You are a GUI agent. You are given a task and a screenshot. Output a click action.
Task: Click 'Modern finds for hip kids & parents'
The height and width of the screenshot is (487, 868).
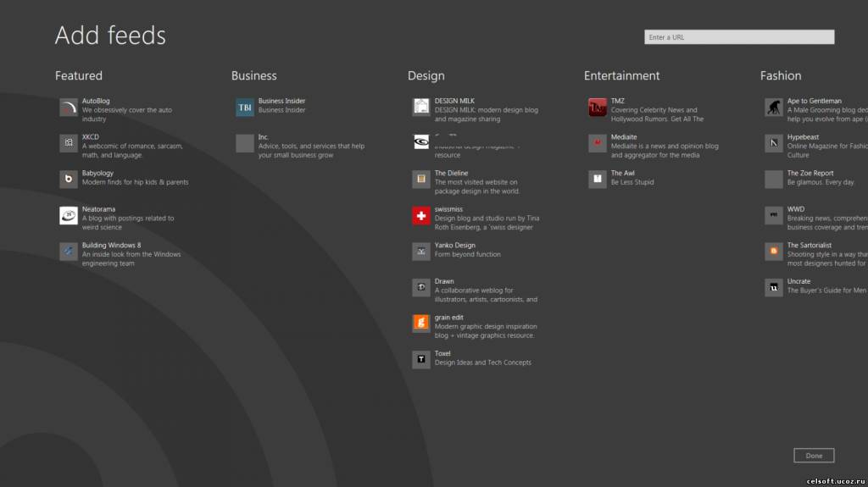[135, 182]
